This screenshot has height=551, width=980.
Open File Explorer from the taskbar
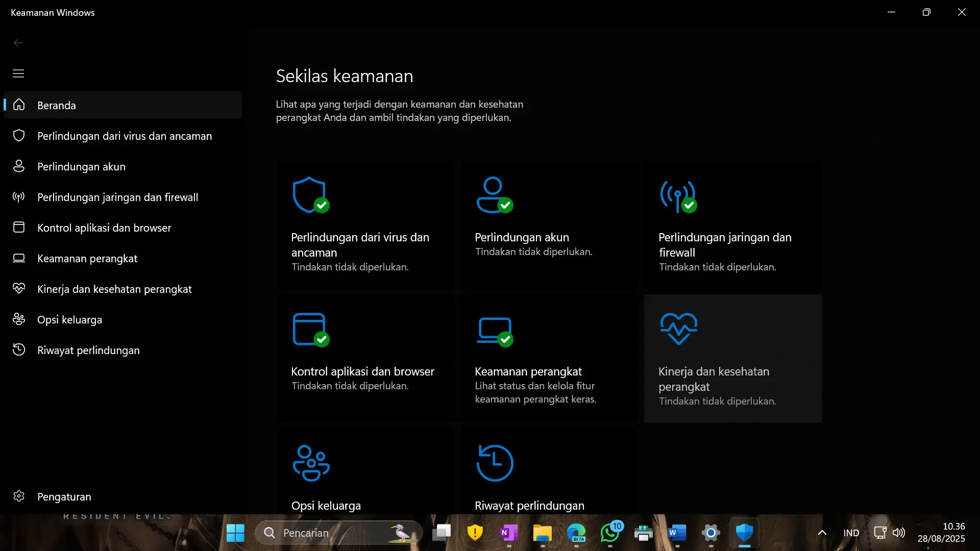(x=543, y=533)
